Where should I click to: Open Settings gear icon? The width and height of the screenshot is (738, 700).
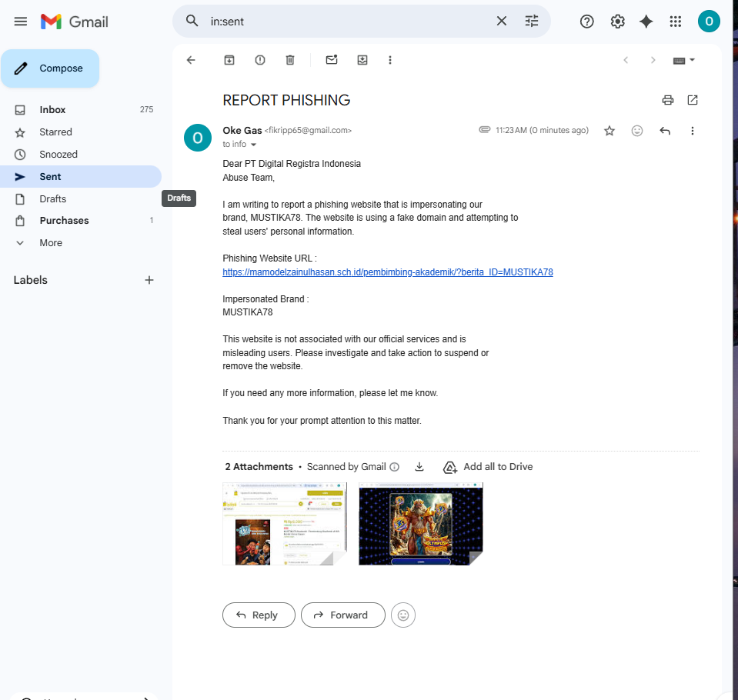point(617,22)
